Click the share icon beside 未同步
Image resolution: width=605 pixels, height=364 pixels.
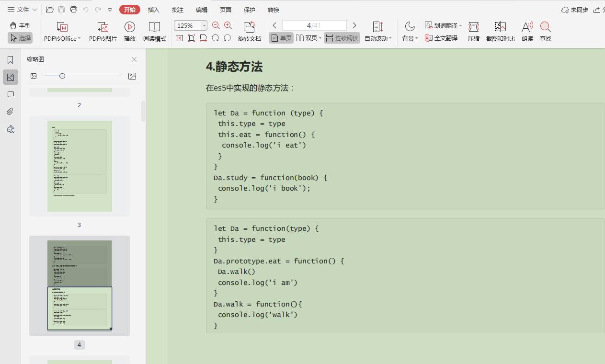(597, 10)
